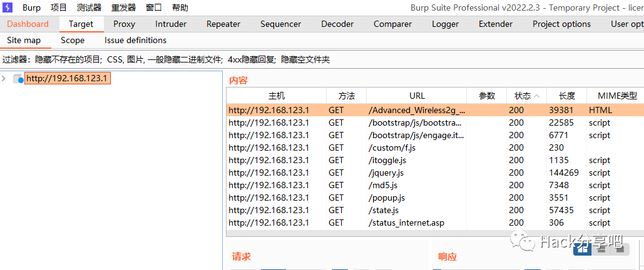Switch to the Extender tab

click(496, 24)
